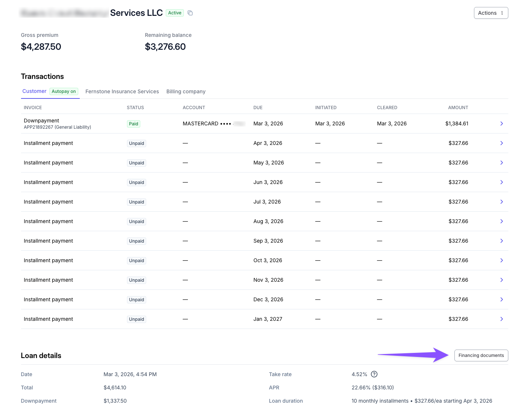This screenshot has width=529, height=420.
Task: Open the Apr 3, 2026 installment chevron
Action: (501, 143)
